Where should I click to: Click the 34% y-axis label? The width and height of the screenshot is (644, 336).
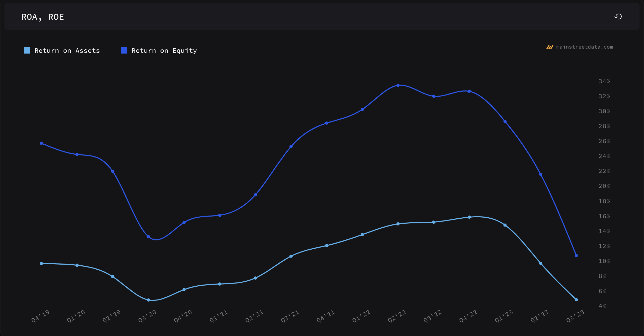[x=604, y=81]
